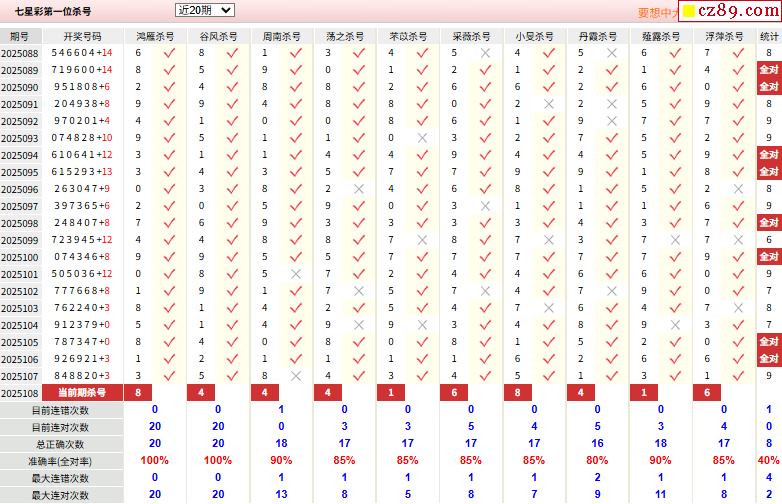Click the cross mark for 周南 in row 2025107
Screen dimensions: 782x504
click(296, 376)
